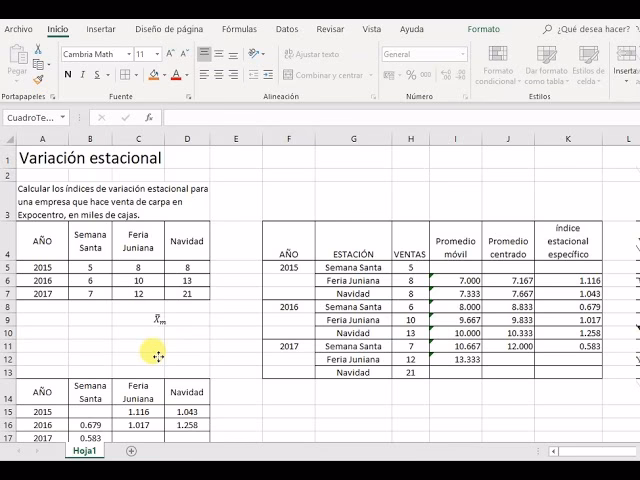Click accounting number format icon
Screen dimensions: 640x480
coord(389,75)
